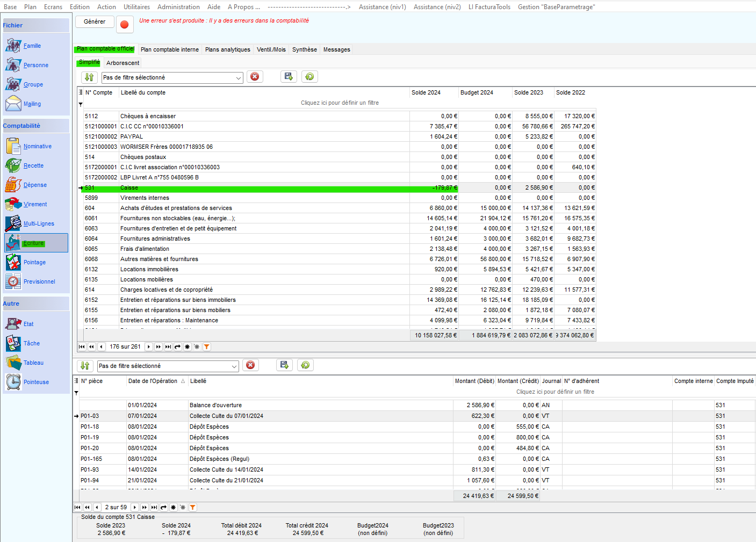Open the lower filter selection dropdown

(x=234, y=366)
